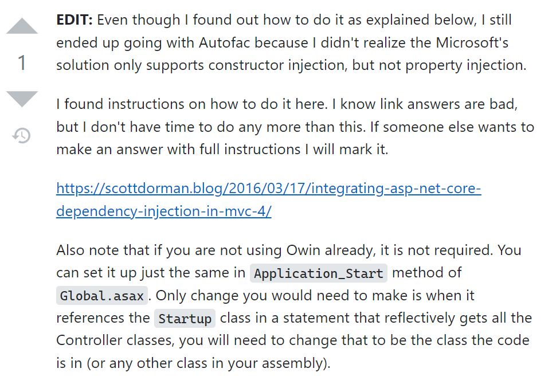Click the Application_Start inline code snippet

(319, 273)
